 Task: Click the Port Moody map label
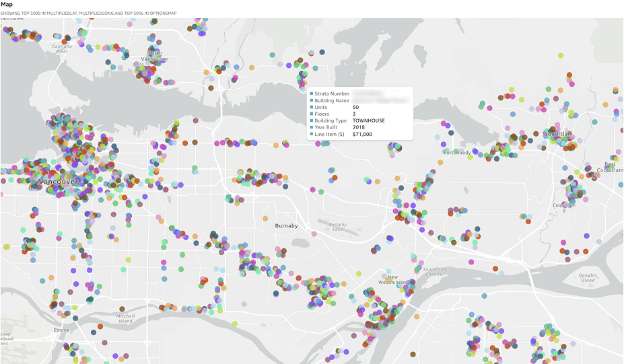coord(457,153)
